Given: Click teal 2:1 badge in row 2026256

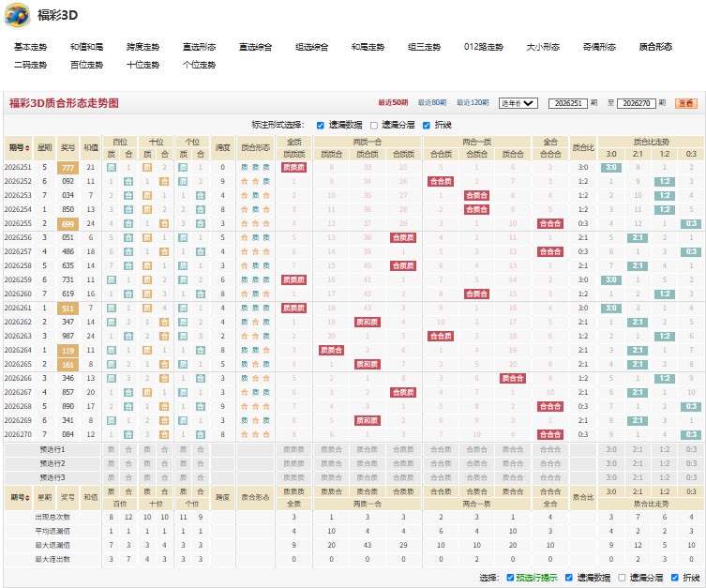Looking at the screenshot, I should (x=638, y=237).
